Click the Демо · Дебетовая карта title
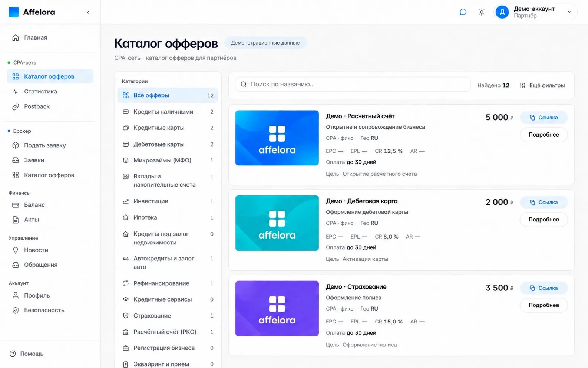Screen dimensions: 588x368 (361, 201)
